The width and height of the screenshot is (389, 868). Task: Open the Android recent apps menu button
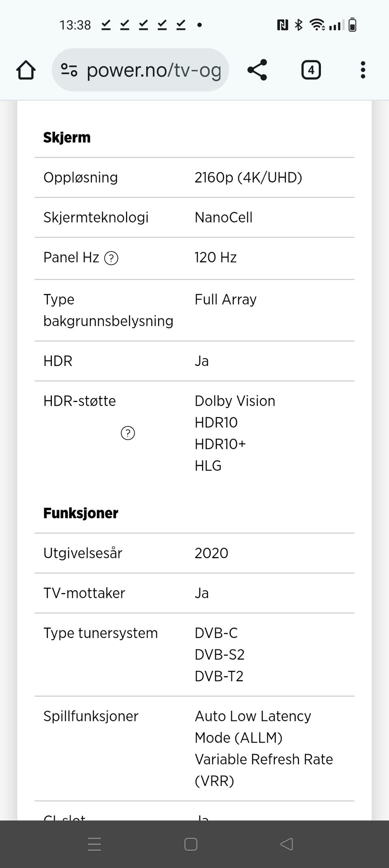pyautogui.click(x=94, y=844)
